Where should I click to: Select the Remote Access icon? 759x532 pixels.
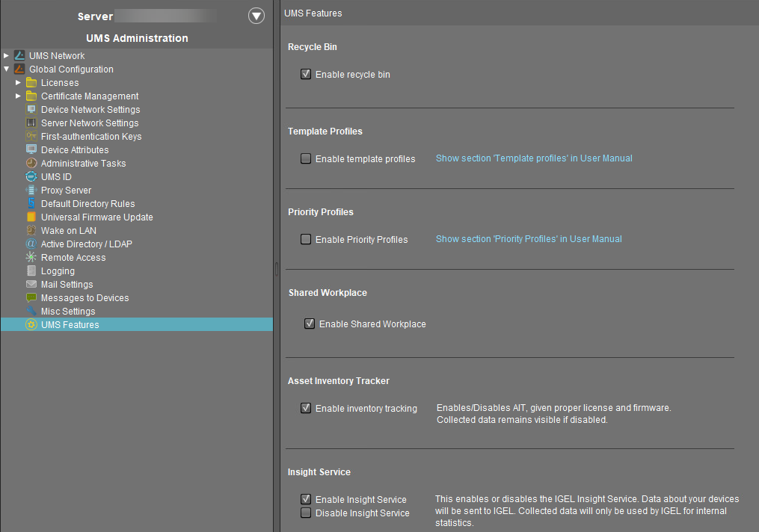(x=31, y=258)
